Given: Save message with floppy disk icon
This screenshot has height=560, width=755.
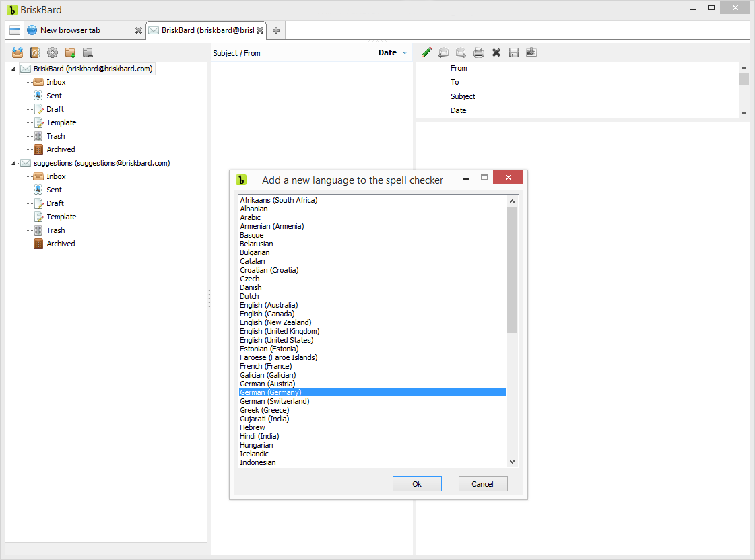Looking at the screenshot, I should (514, 53).
